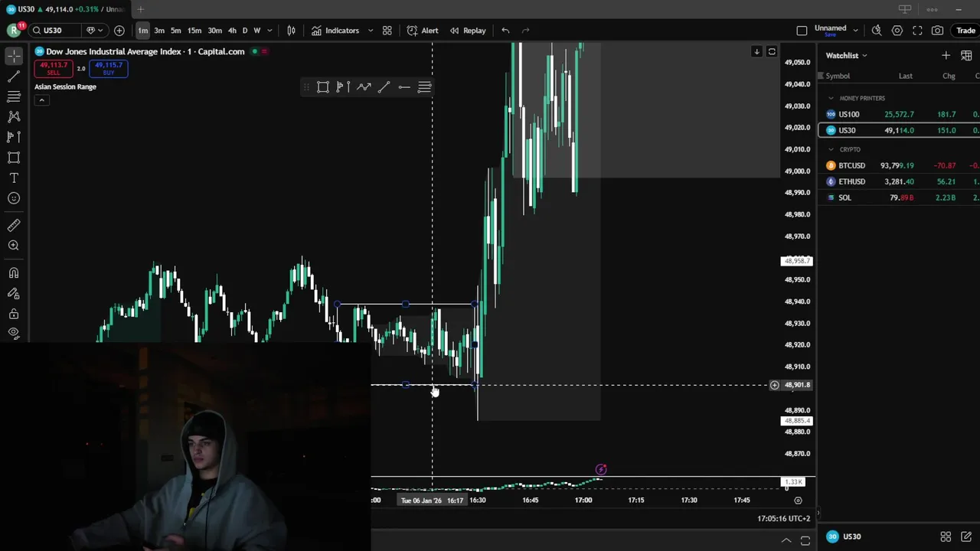Viewport: 980px width, 551px height.
Task: Select the crosshair cursor tool
Action: [14, 56]
